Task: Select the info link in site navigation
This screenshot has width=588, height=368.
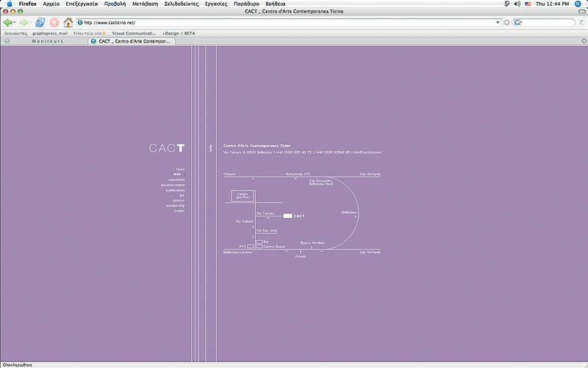Action: (x=177, y=174)
